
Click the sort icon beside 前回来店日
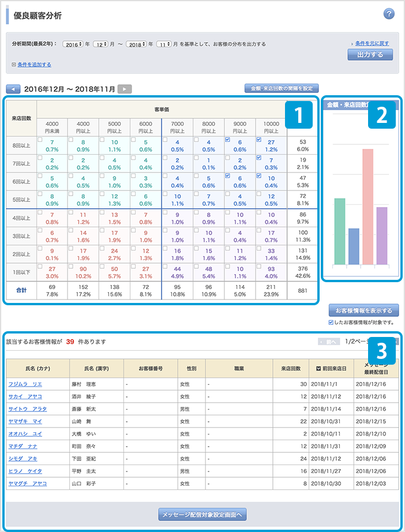(318, 368)
